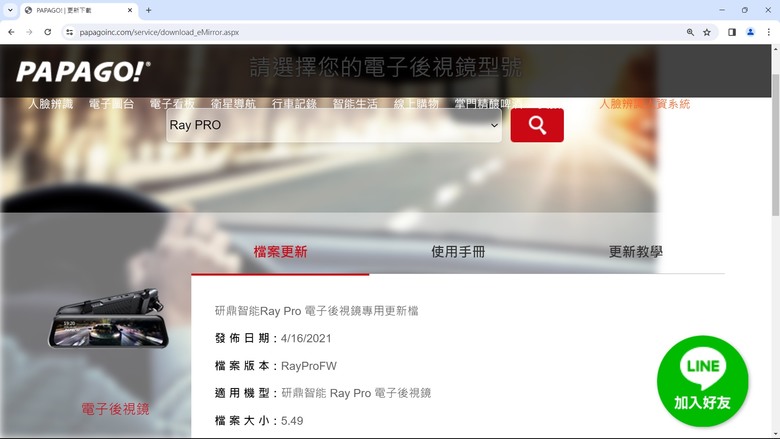The image size is (780, 439).
Task: Open the 衛星導航 menu item
Action: [233, 104]
